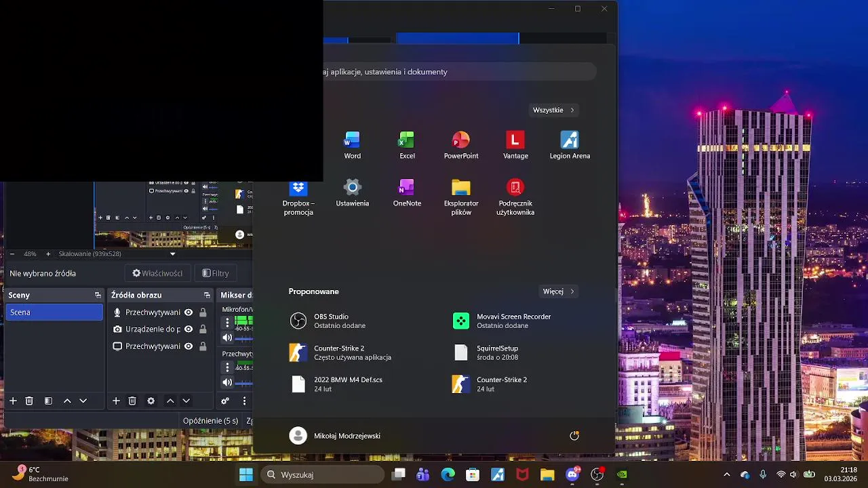Click the OBS Właściwości button

157,273
